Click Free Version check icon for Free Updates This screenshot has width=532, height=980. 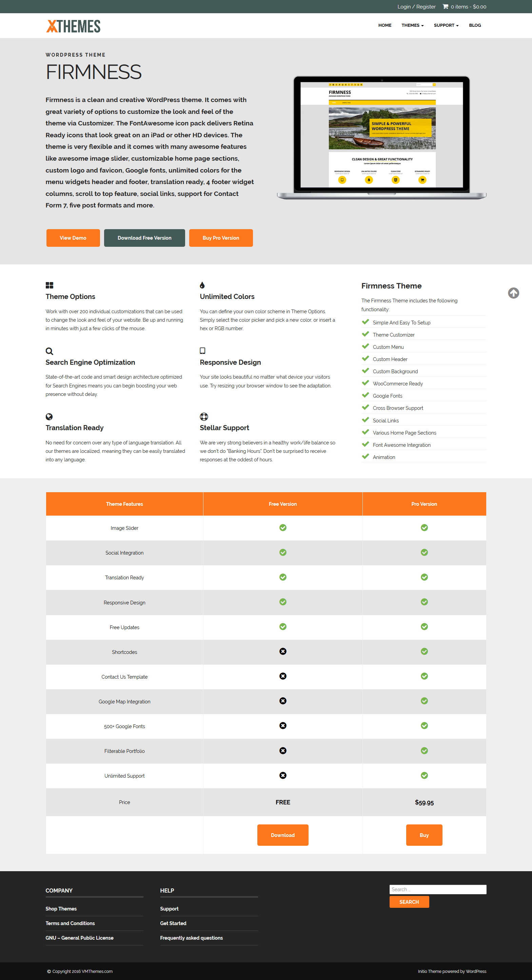283,626
